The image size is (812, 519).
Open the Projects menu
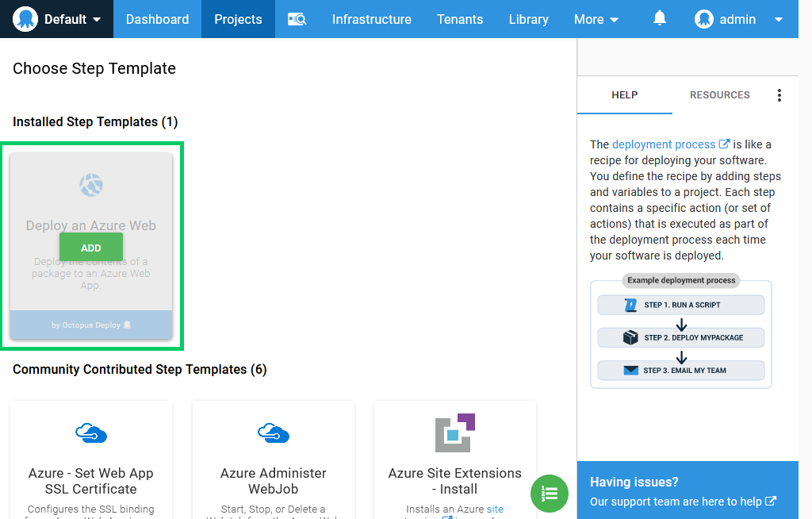tap(238, 19)
